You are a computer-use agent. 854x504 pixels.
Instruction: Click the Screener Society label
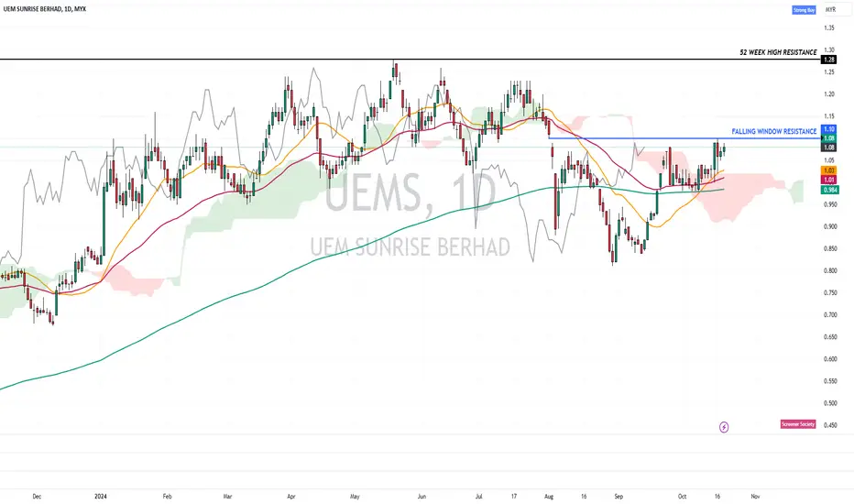(x=798, y=424)
